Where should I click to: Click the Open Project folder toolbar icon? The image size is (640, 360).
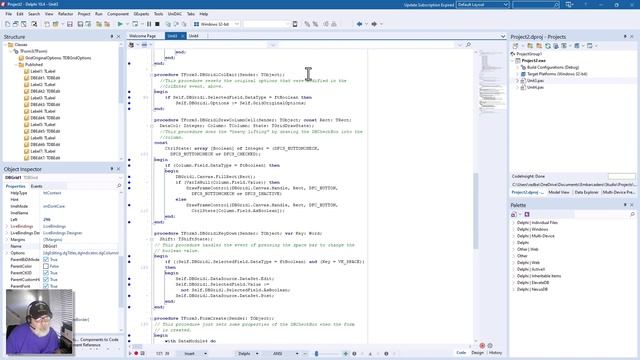[x=56, y=24]
